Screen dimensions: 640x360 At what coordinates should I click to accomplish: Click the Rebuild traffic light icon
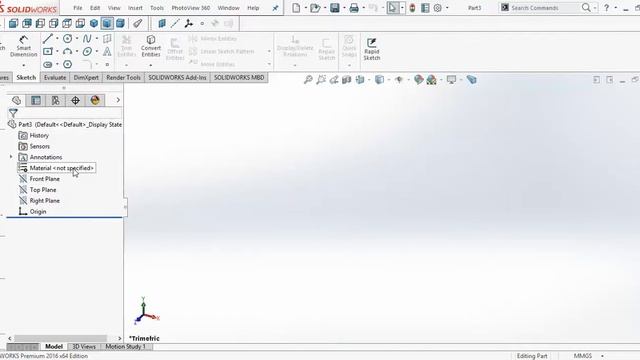pos(412,8)
